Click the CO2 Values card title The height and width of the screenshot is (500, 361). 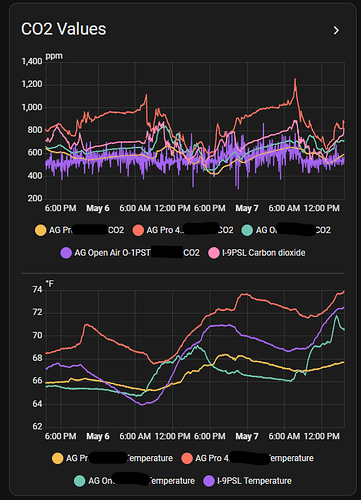[63, 29]
